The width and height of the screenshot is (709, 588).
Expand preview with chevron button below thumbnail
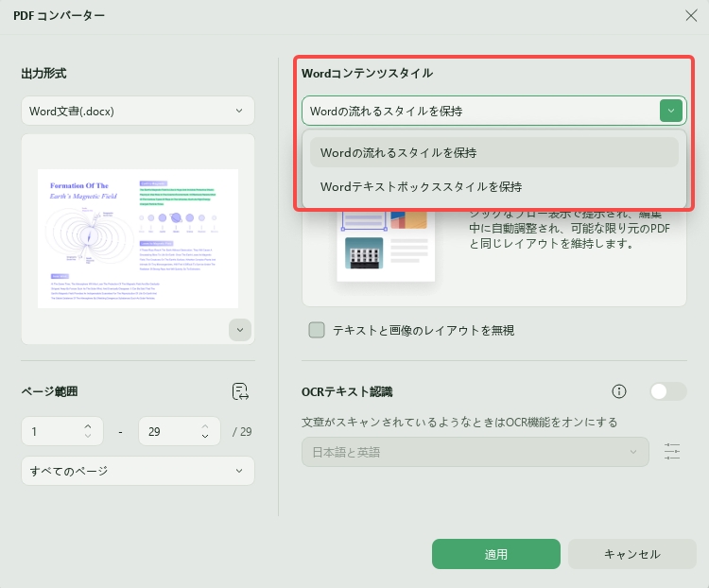[240, 330]
